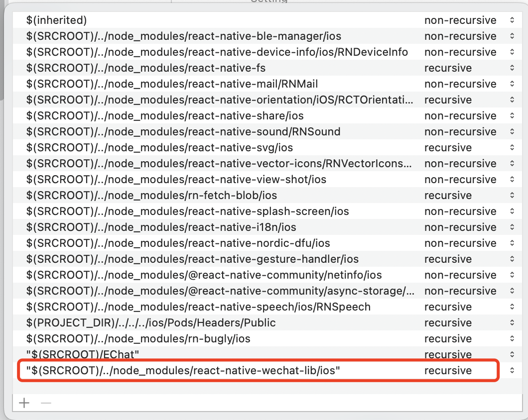
Task: Open recursive popup for rn-fetch-blob row
Action: pyautogui.click(x=512, y=196)
